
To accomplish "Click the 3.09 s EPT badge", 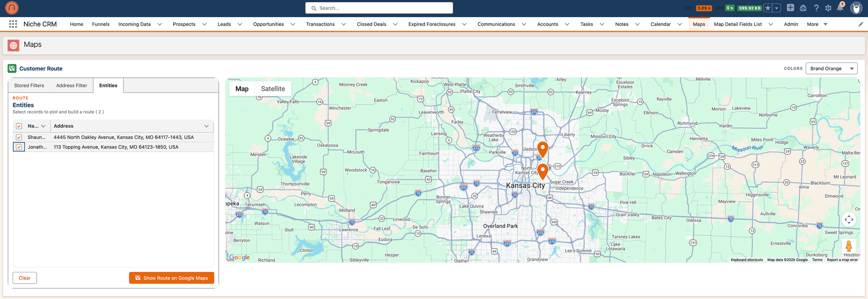I will click(704, 8).
